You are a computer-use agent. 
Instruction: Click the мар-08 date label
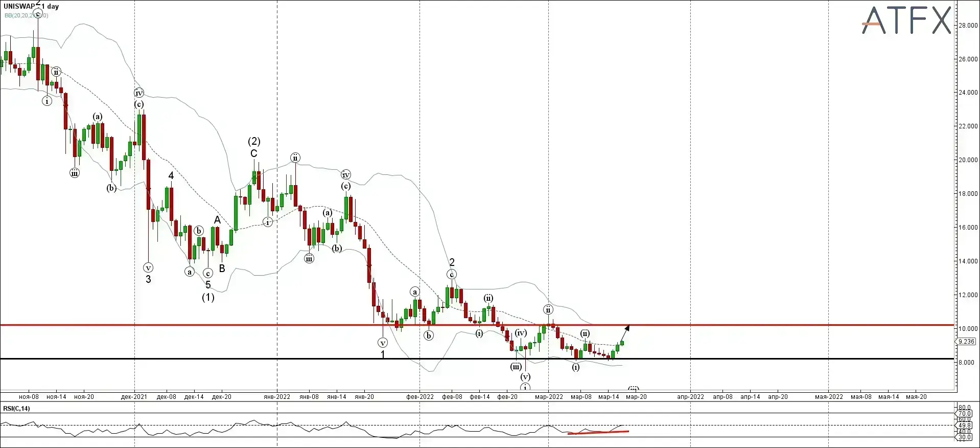pyautogui.click(x=581, y=396)
